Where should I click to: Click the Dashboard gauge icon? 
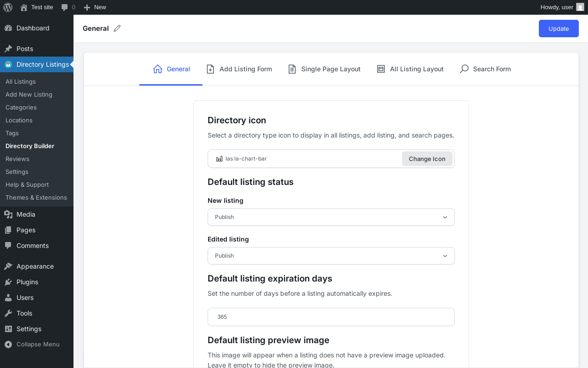(x=8, y=28)
